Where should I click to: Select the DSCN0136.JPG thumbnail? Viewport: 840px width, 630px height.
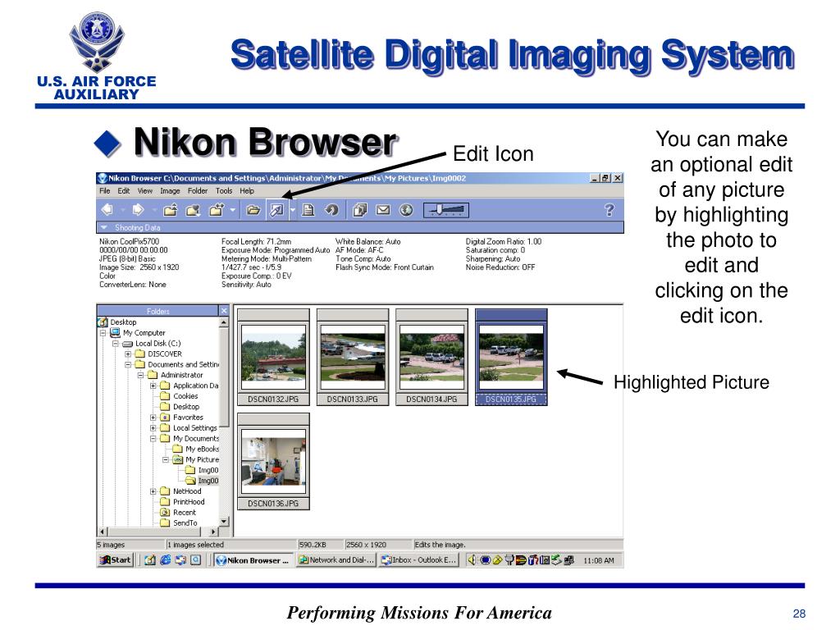273,461
